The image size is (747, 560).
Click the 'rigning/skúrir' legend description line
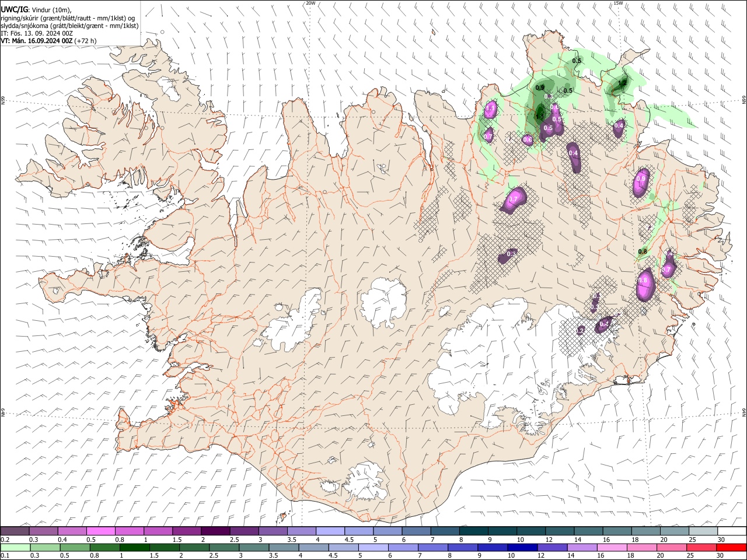tap(68, 18)
